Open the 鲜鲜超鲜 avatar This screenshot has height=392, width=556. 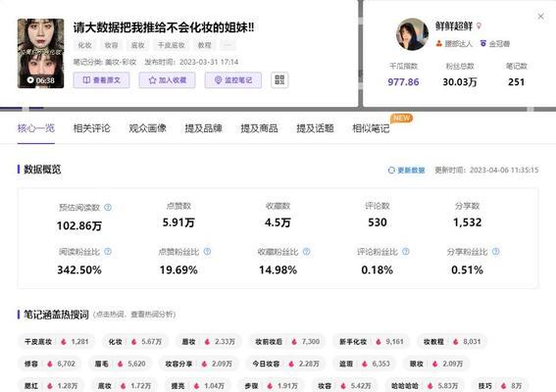(x=412, y=34)
